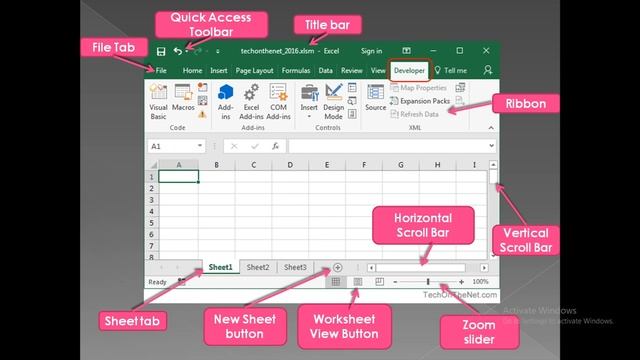
Task: Open COM Add-ins dialog
Action: pyautogui.click(x=278, y=102)
